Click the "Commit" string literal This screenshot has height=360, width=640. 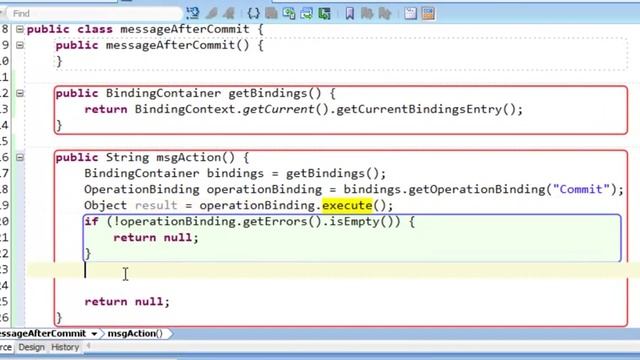581,189
